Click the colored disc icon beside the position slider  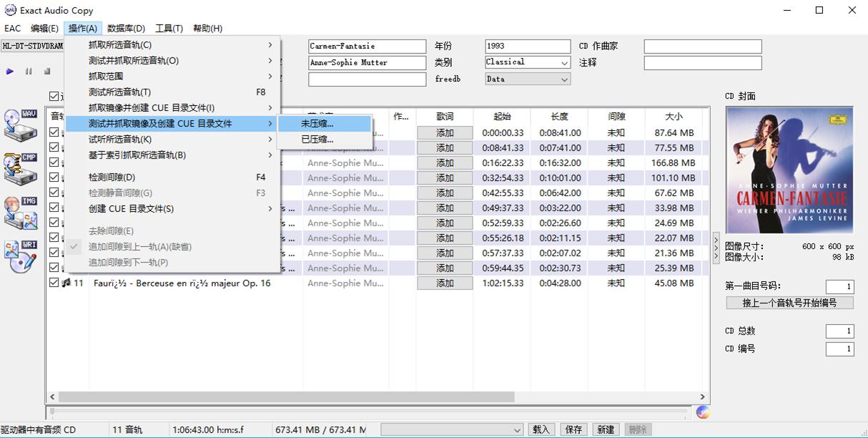point(703,412)
